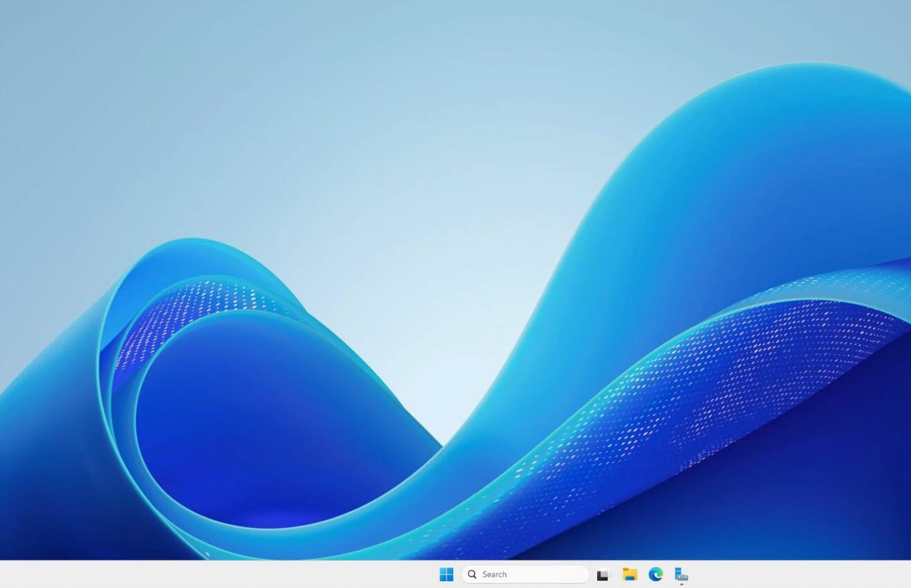Click the taskbar Search box
Screen dimensions: 911x588
click(x=525, y=574)
